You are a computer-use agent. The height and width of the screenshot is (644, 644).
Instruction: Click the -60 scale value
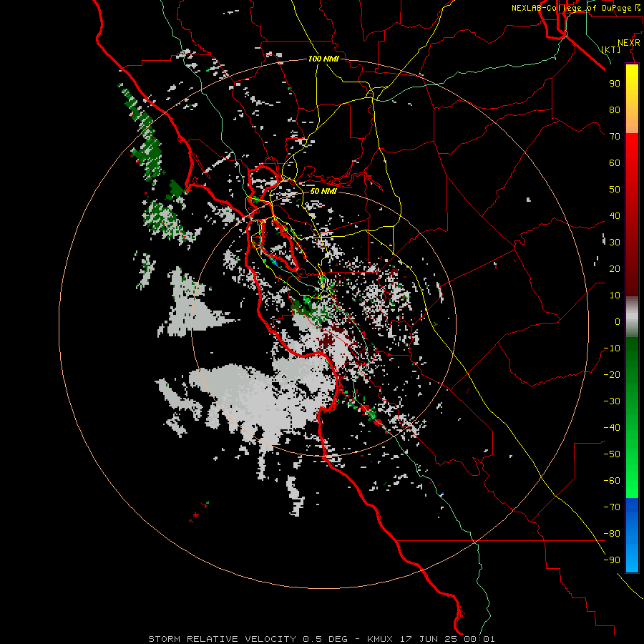(612, 481)
